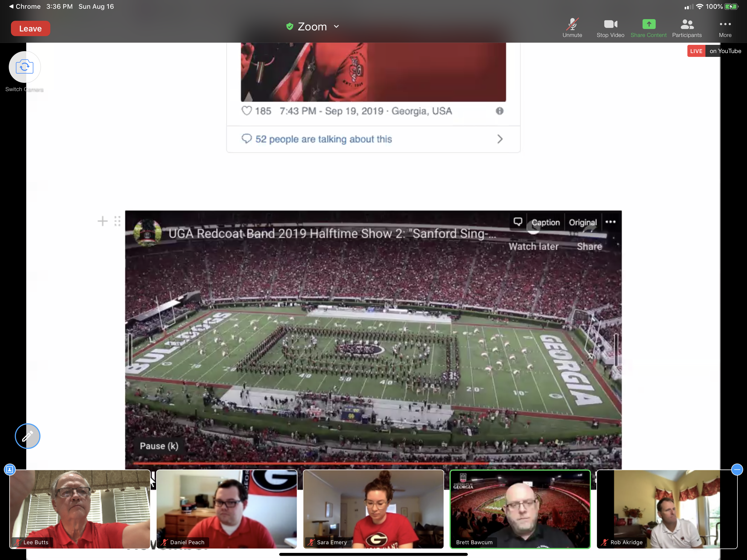This screenshot has height=560, width=747.
Task: Stop the video camera
Action: (610, 28)
